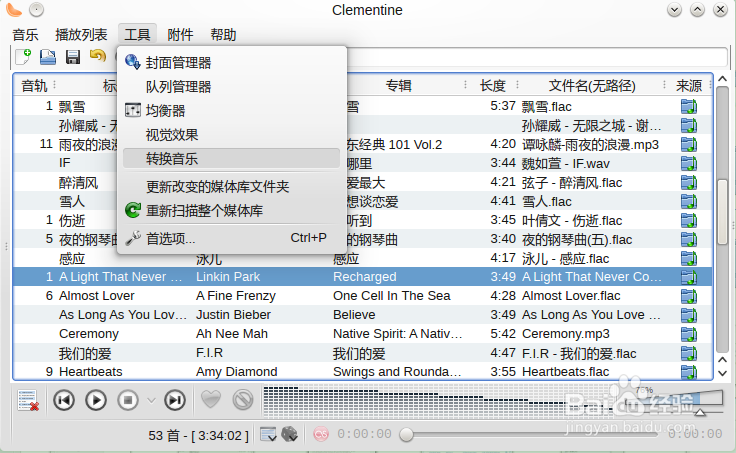Screen dimensions: 736x453
Task: Select 更新改变的媒体库文件夹 menu item
Action: coord(231,186)
